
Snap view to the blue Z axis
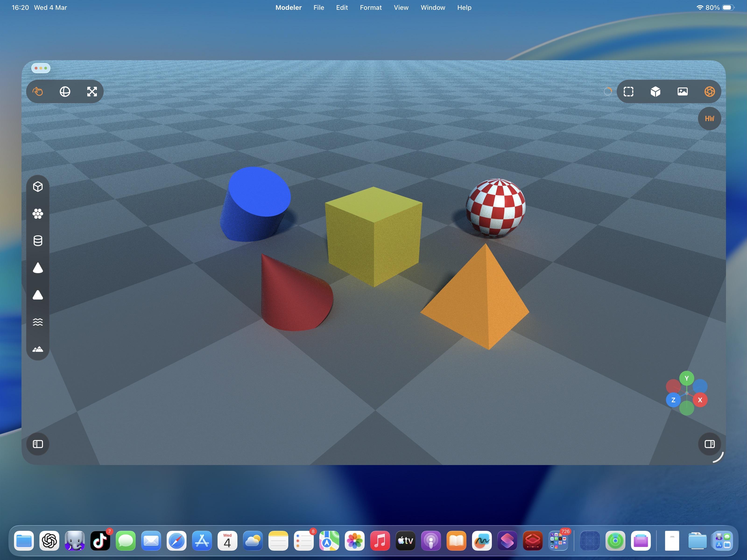point(673,400)
